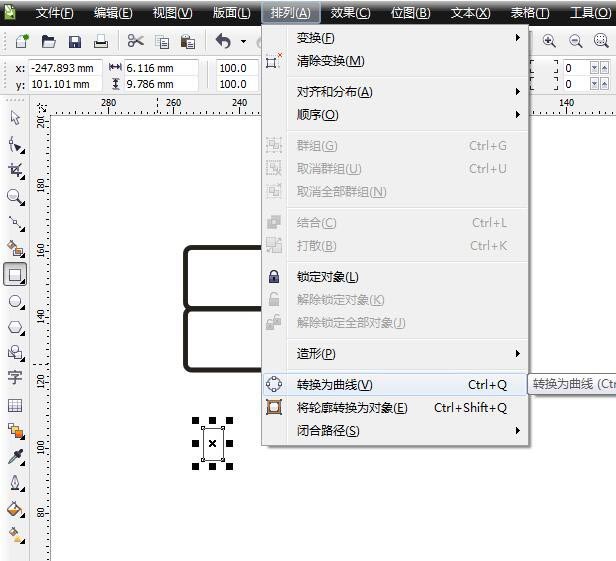
Task: Click the center X marker of selected rectangle
Action: click(213, 444)
